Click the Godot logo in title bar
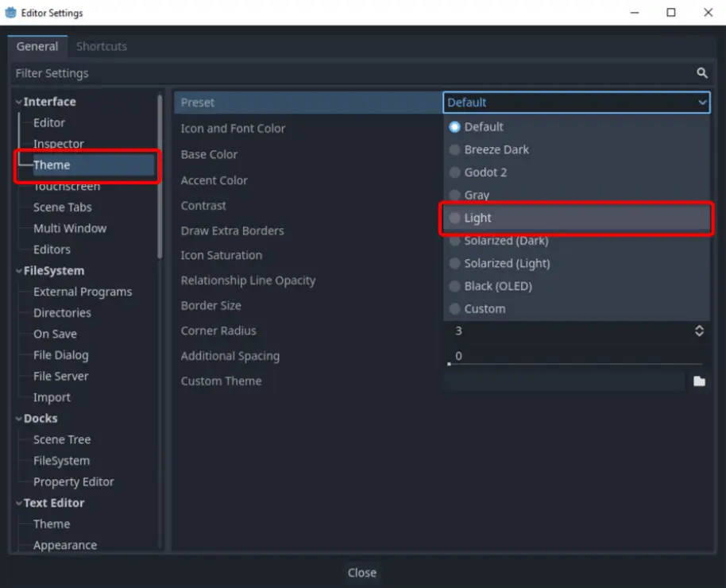 (x=11, y=13)
